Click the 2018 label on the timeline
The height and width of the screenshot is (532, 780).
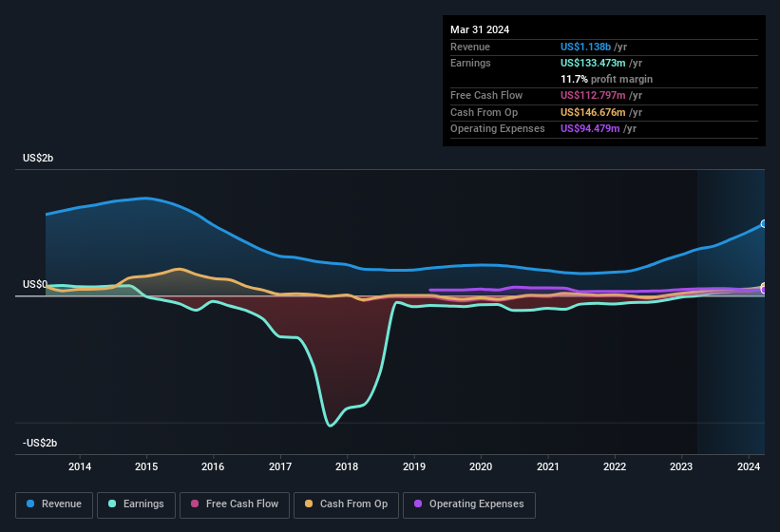[x=347, y=466]
